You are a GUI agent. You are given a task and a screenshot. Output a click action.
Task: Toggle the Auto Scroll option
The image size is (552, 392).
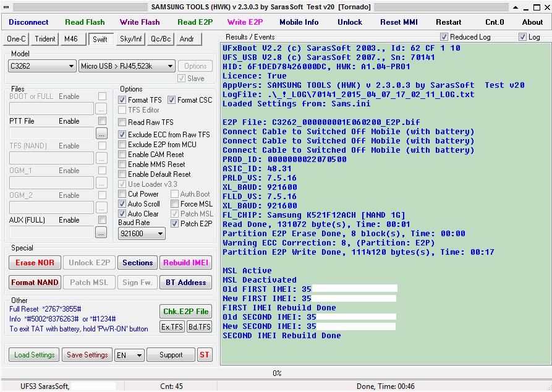point(122,203)
